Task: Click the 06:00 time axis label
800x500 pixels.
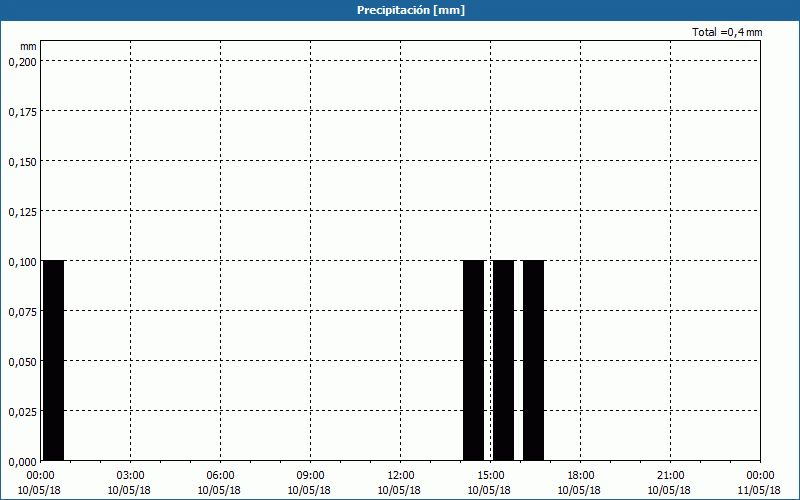Action: coord(220,476)
